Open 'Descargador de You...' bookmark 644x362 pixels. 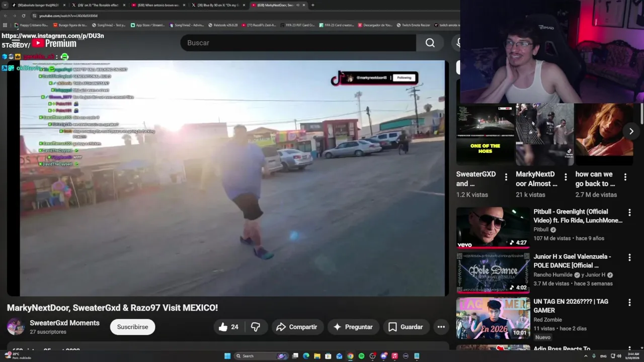click(x=375, y=25)
